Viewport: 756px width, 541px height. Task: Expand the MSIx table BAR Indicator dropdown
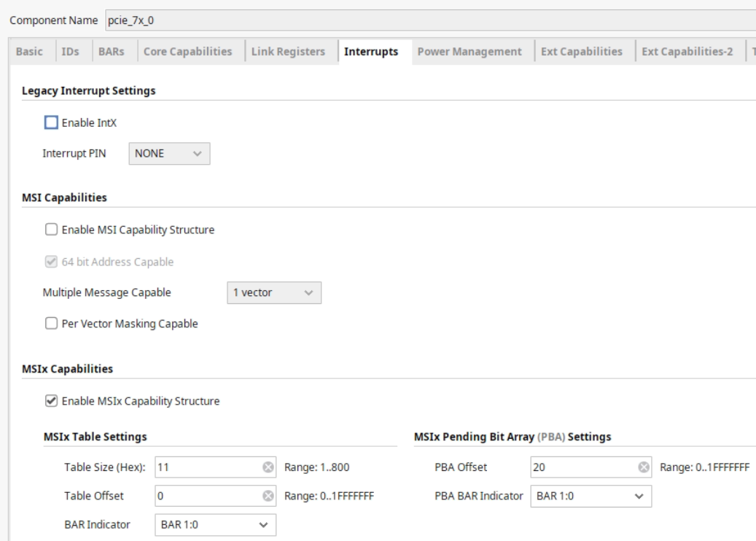[x=216, y=525]
